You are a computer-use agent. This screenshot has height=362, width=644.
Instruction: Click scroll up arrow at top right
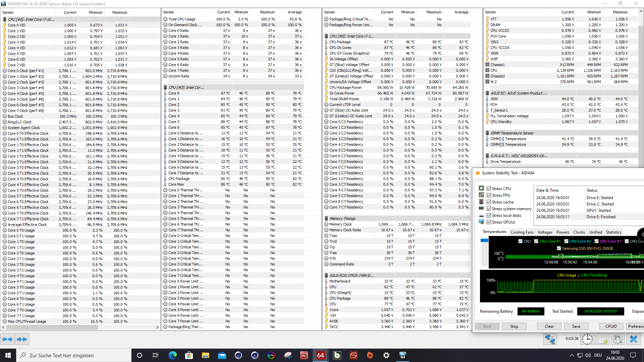pos(641,11)
